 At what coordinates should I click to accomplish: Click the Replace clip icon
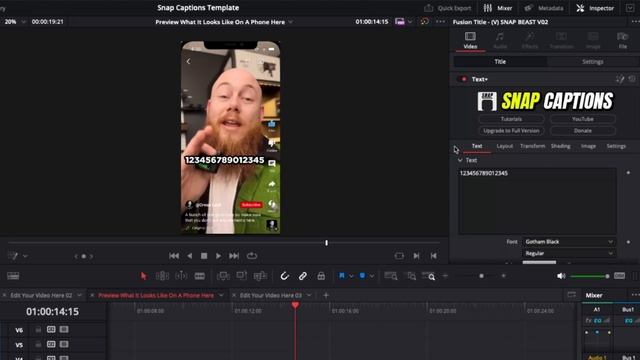tap(260, 276)
